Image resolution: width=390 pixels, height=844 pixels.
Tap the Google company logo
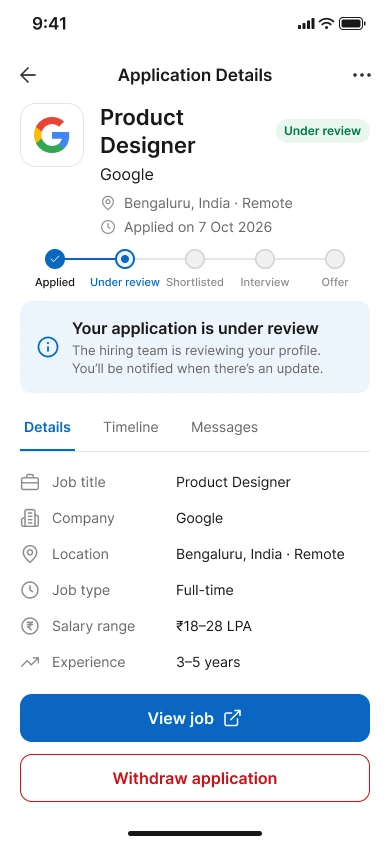(x=52, y=135)
